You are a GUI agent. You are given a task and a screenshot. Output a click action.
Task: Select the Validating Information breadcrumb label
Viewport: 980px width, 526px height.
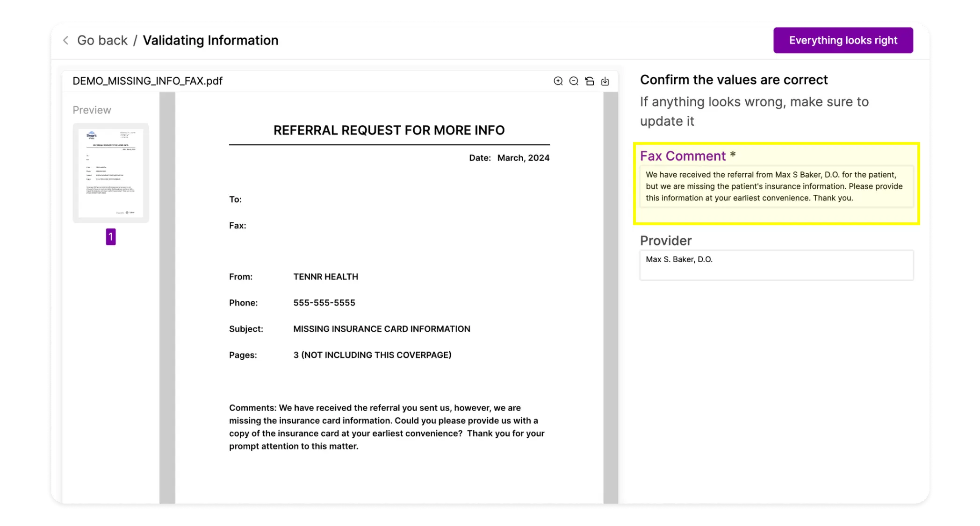point(210,40)
